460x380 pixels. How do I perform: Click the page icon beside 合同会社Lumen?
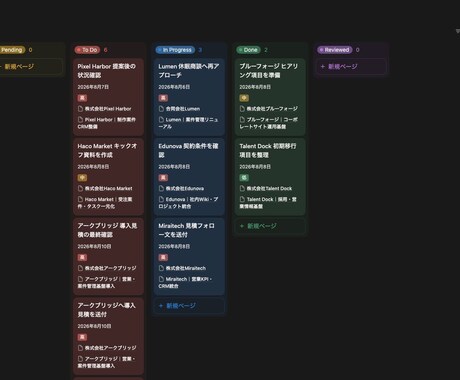pos(161,109)
